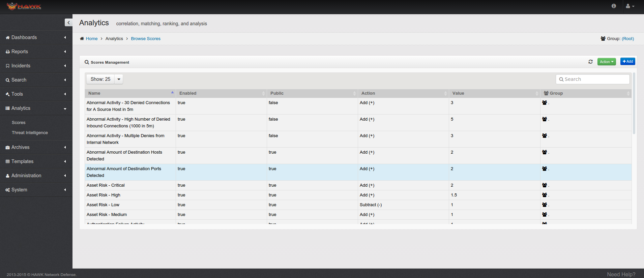Click the home icon in breadcrumb

click(x=82, y=39)
